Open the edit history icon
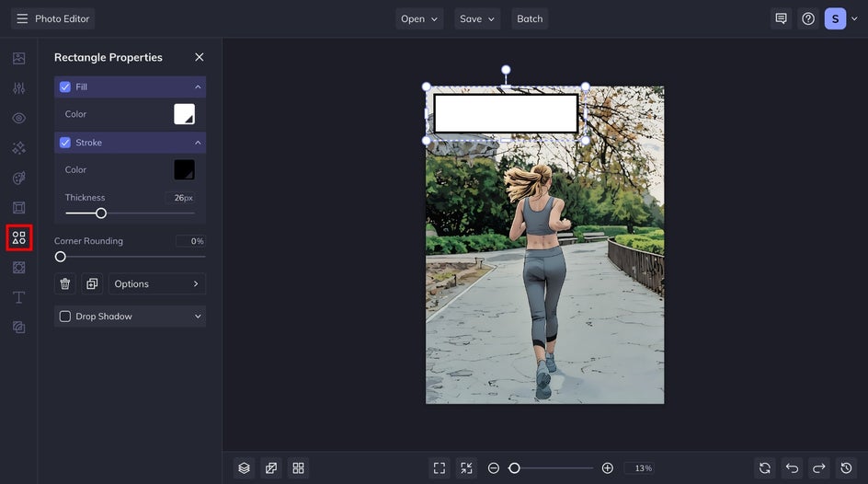This screenshot has height=484, width=868. pyautogui.click(x=847, y=468)
